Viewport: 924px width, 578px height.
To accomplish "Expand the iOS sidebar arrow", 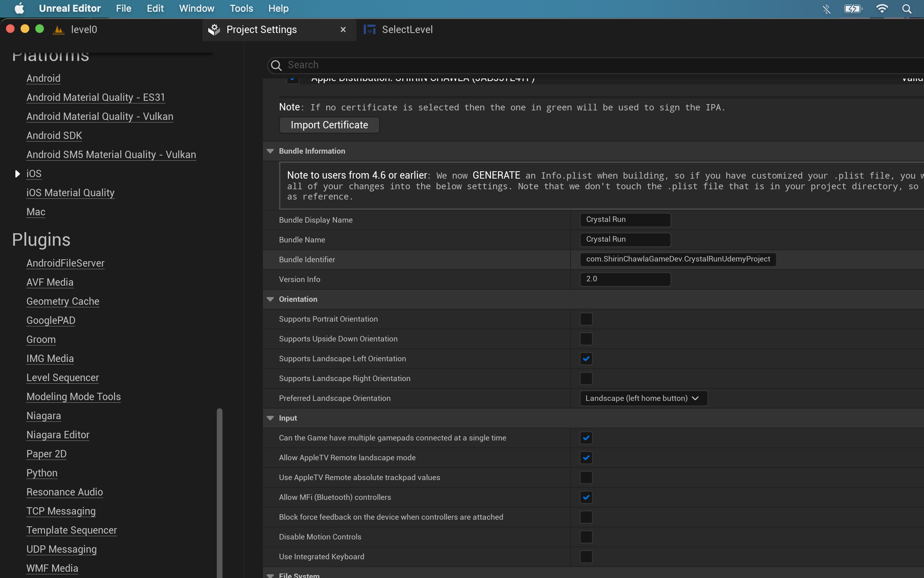I will click(17, 174).
